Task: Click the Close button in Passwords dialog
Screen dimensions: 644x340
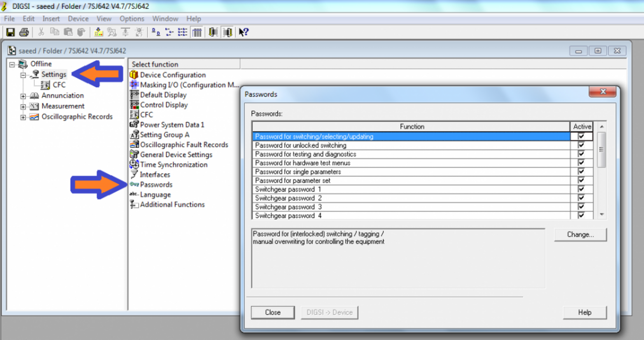Action: [x=272, y=312]
